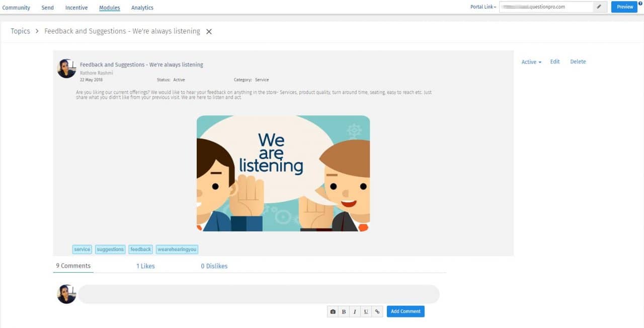Expand the Portal Link dropdown
The width and height of the screenshot is (644, 328).
pos(483,7)
